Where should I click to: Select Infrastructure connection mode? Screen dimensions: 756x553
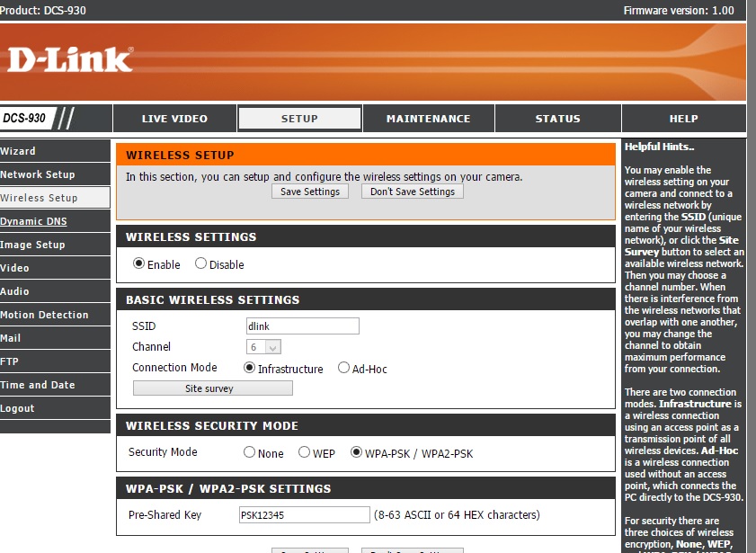pos(249,368)
